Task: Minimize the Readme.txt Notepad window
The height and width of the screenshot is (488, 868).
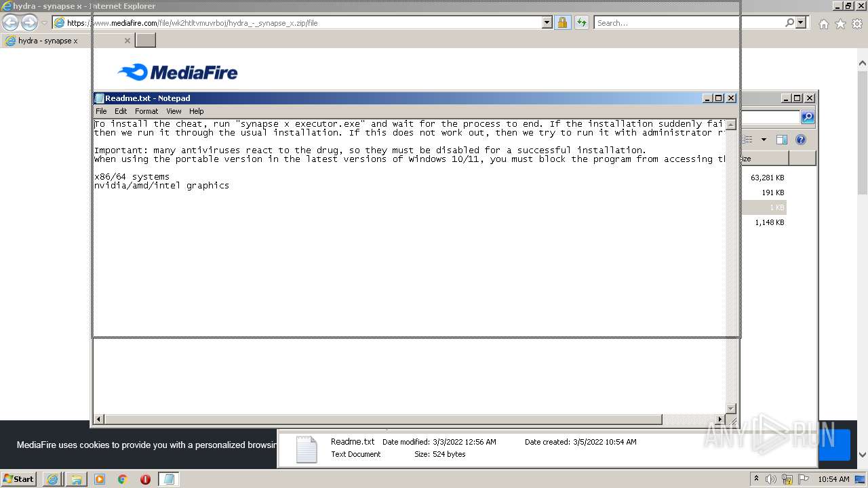Action: point(707,98)
